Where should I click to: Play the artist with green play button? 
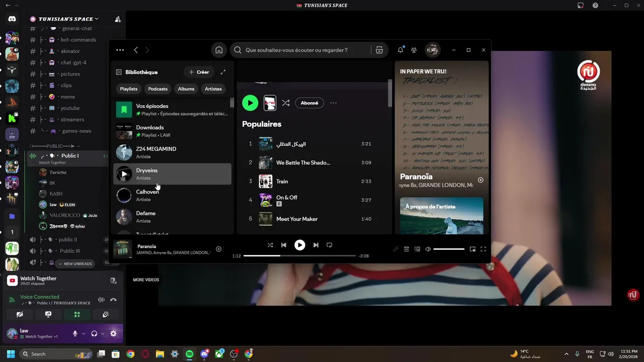click(x=250, y=103)
